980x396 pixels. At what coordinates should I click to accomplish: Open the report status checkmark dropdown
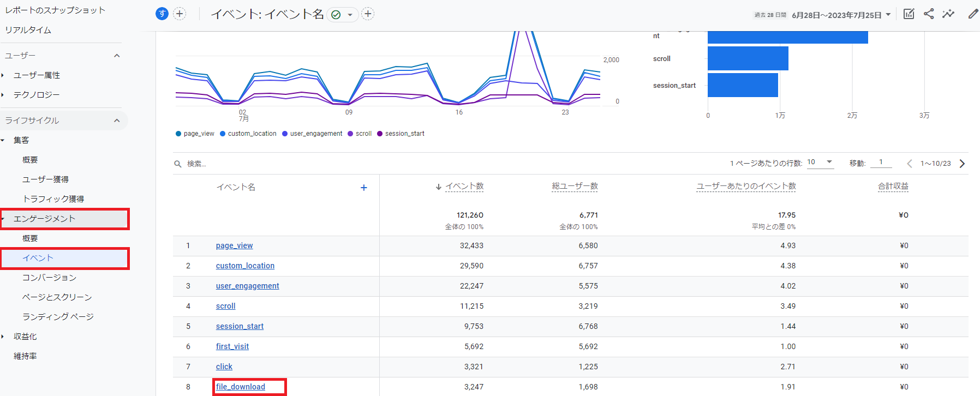[342, 15]
